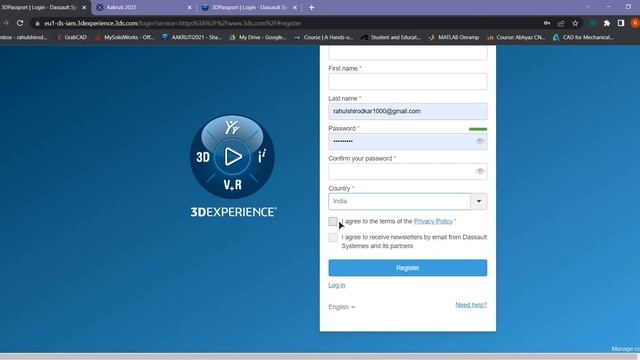The height and width of the screenshot is (360, 640).
Task: Open the English language dropdown
Action: click(x=342, y=307)
